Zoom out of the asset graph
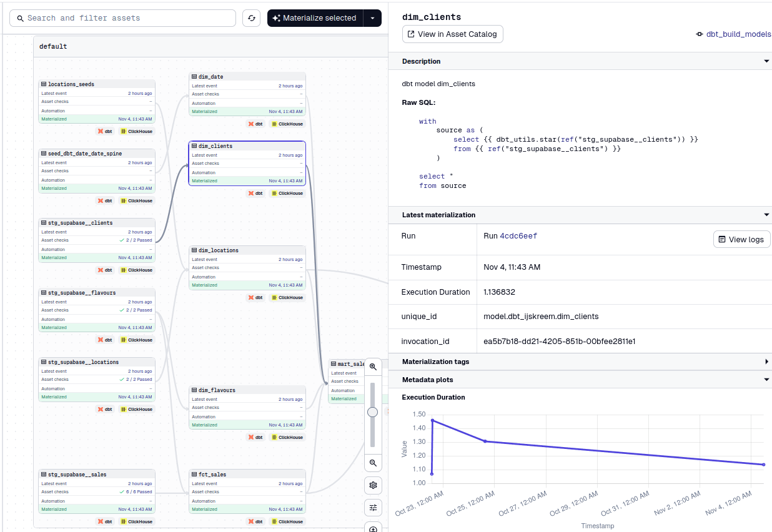The image size is (772, 532). click(373, 463)
